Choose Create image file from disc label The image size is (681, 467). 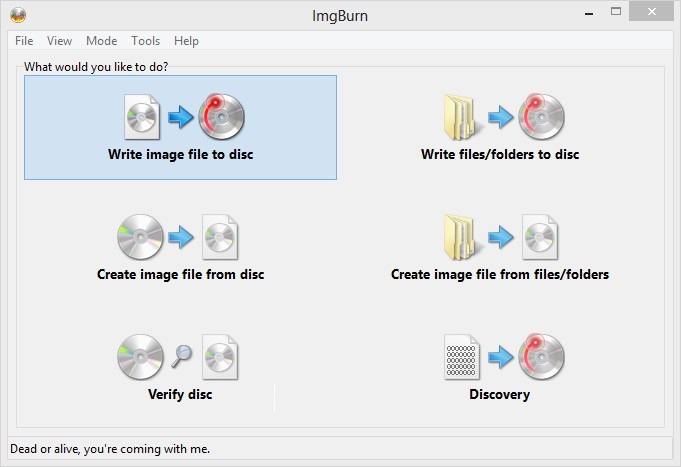click(181, 274)
